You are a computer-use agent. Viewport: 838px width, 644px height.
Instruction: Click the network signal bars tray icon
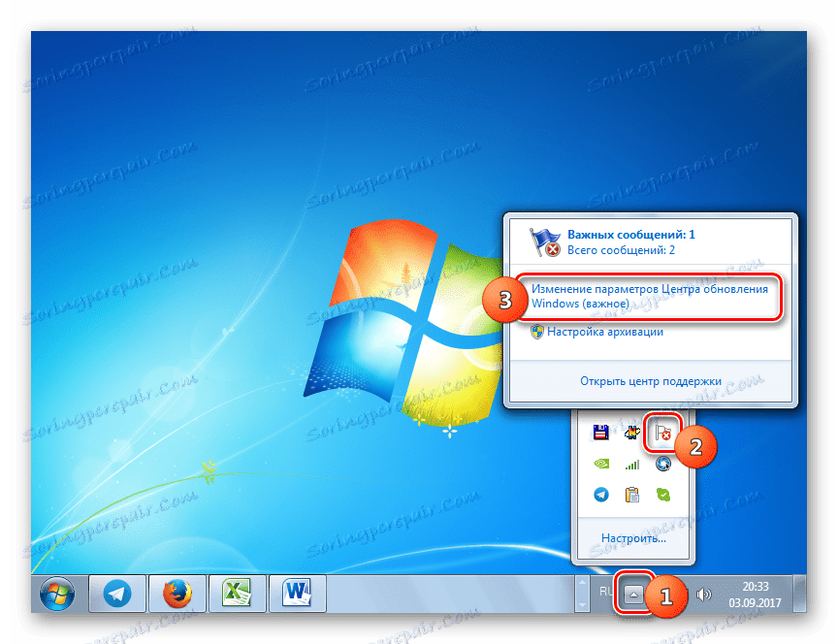(632, 464)
